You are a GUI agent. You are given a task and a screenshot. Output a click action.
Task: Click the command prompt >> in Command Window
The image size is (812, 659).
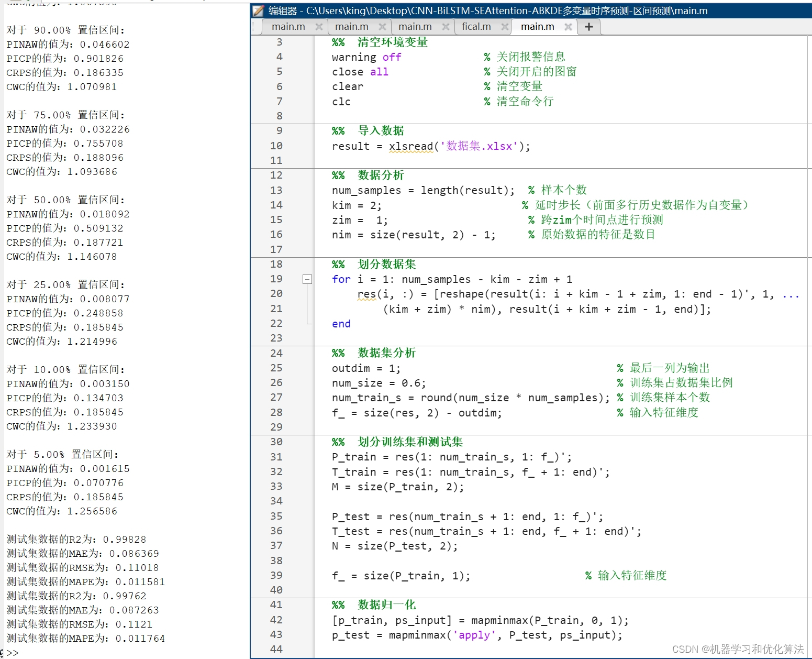coord(13,653)
